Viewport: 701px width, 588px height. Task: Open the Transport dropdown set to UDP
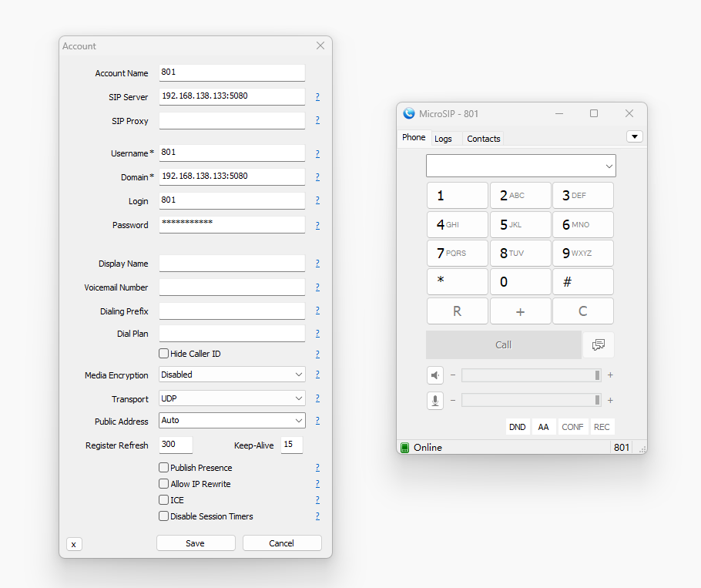click(232, 398)
